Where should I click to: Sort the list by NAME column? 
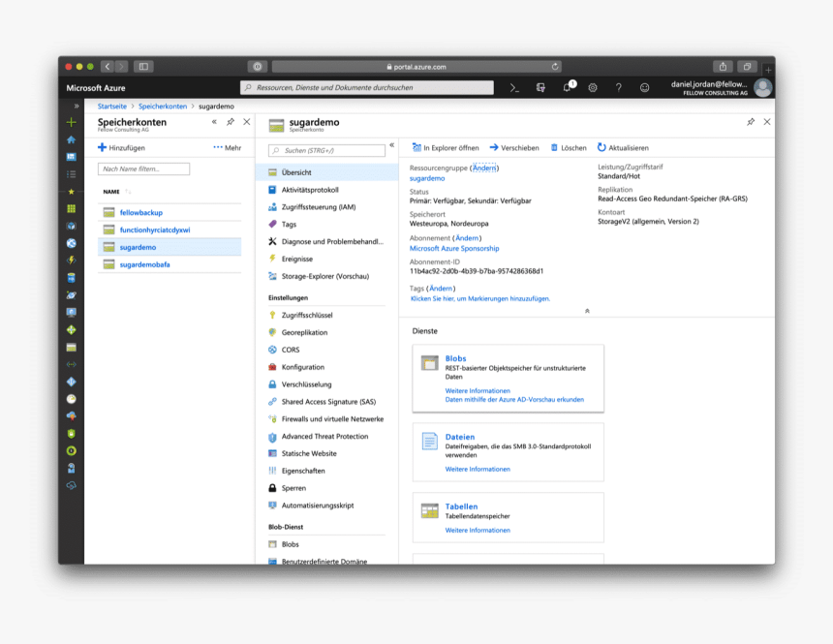[111, 192]
